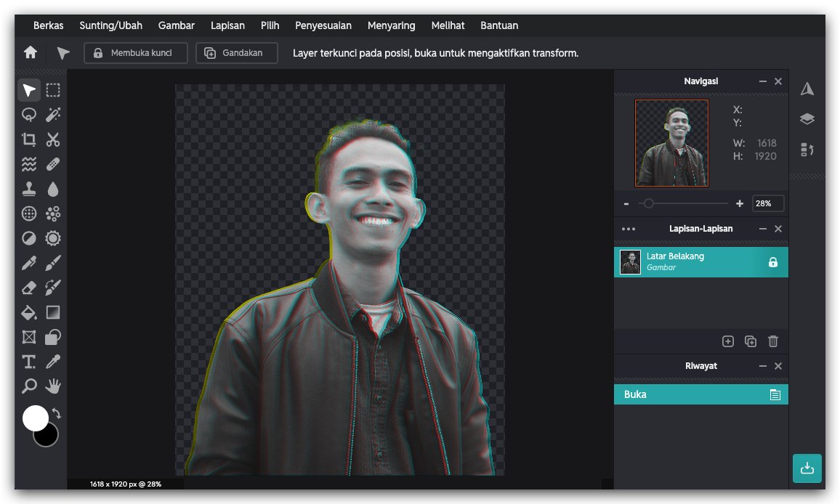Open the Penyesuaian menu

click(323, 25)
